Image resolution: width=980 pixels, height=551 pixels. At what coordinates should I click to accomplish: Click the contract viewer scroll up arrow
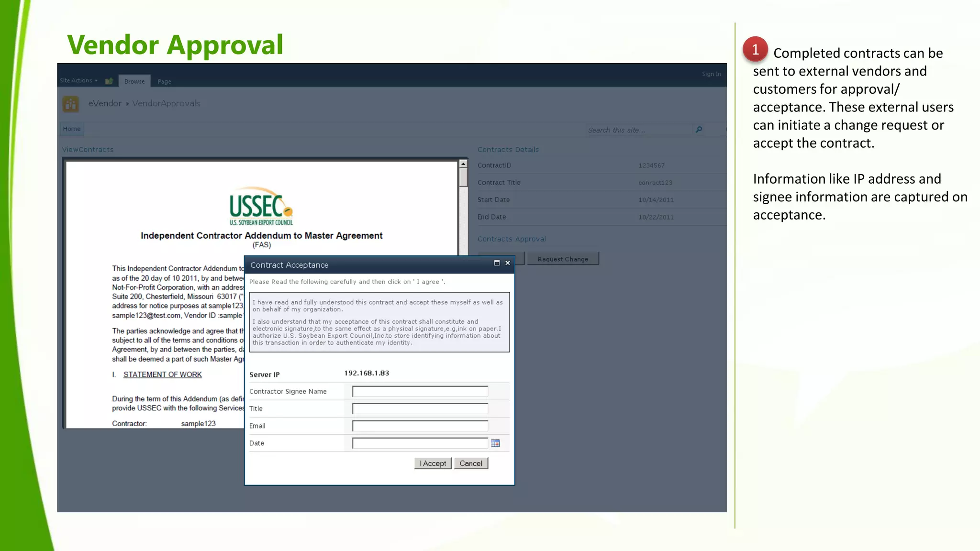pos(463,164)
